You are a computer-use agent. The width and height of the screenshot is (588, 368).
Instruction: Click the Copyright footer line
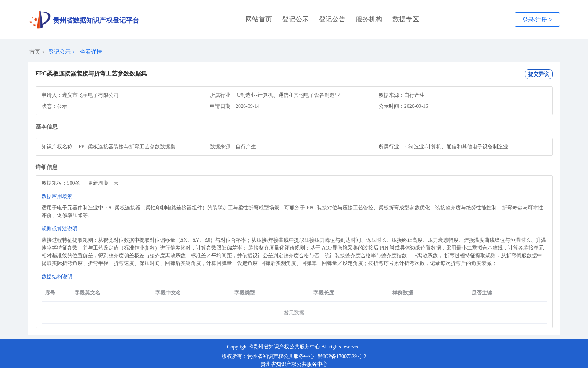pos(294,347)
